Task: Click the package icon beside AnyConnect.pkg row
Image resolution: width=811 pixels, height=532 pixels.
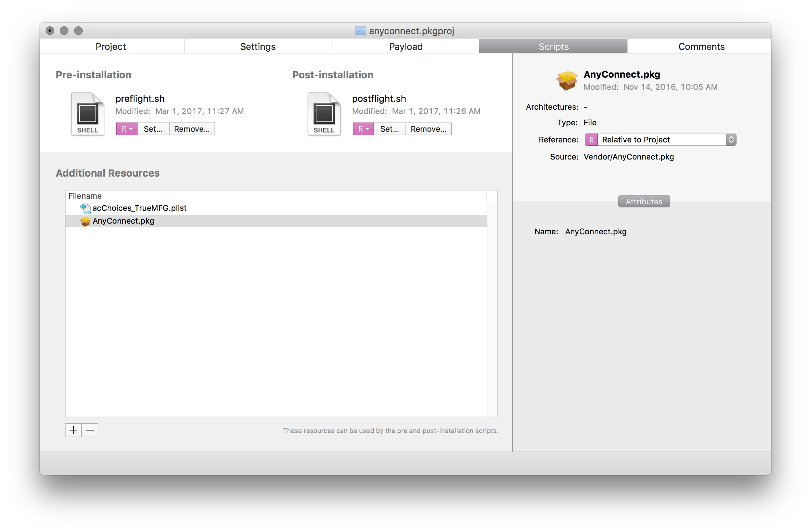Action: [85, 221]
